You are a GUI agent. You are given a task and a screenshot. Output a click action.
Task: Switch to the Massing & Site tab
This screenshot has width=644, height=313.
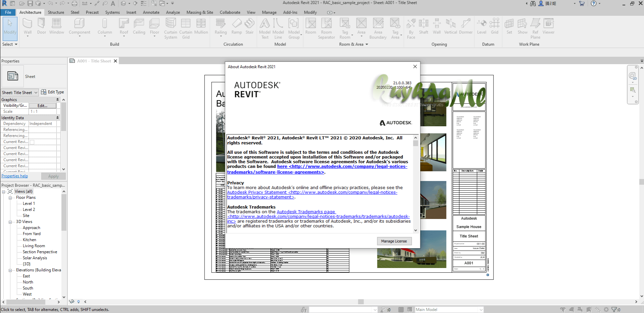coord(200,12)
